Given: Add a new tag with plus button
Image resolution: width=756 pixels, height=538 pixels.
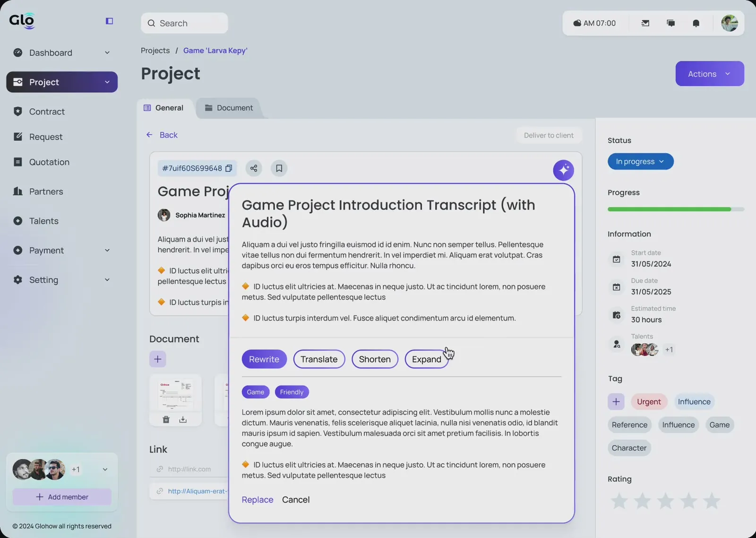Looking at the screenshot, I should (x=616, y=402).
